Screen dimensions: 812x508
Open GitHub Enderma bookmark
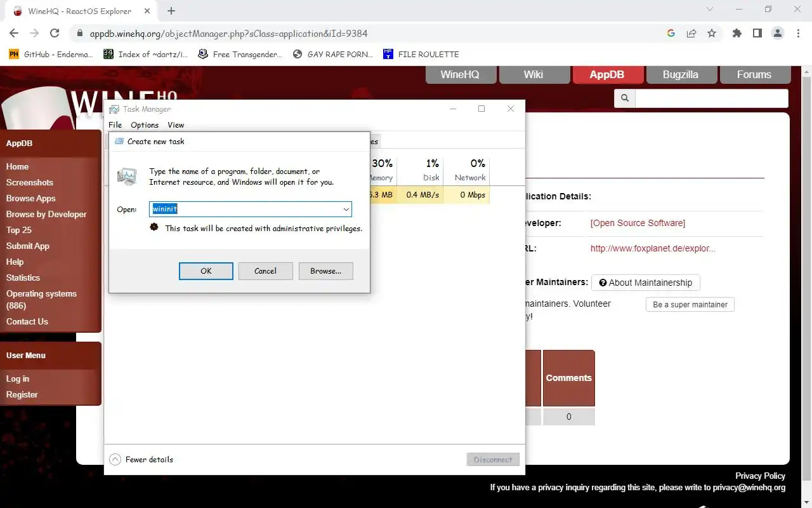coord(51,54)
